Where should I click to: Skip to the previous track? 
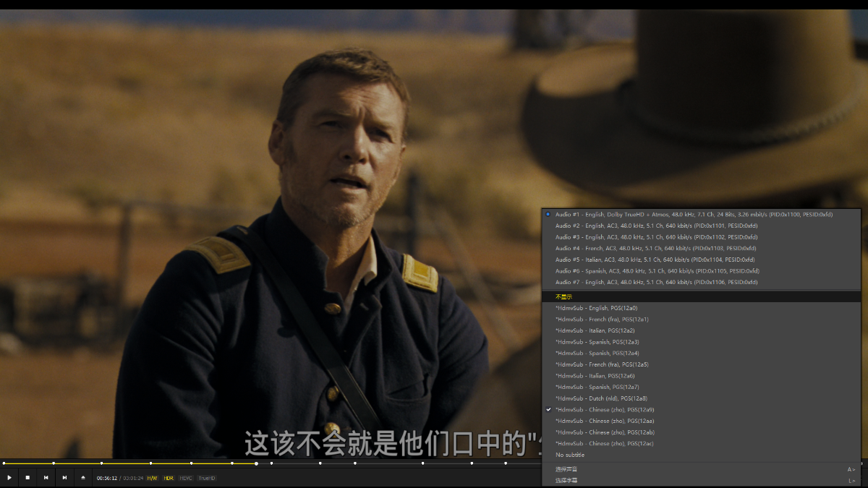46,478
